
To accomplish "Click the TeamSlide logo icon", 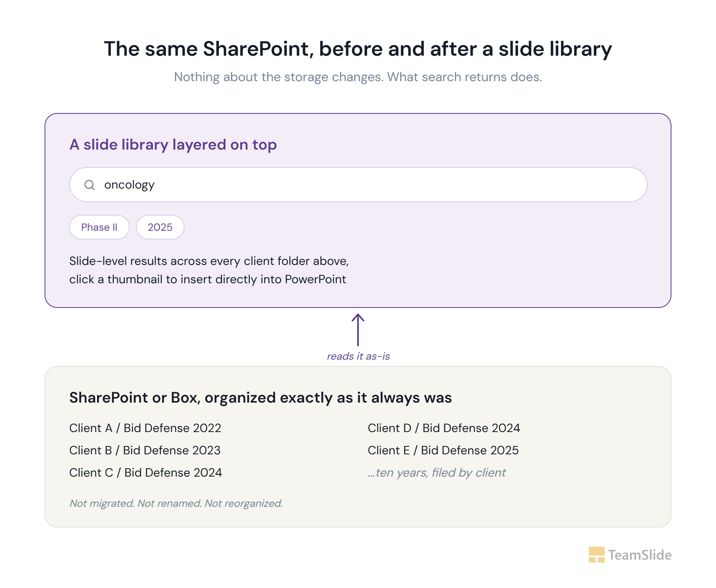I will (x=596, y=555).
